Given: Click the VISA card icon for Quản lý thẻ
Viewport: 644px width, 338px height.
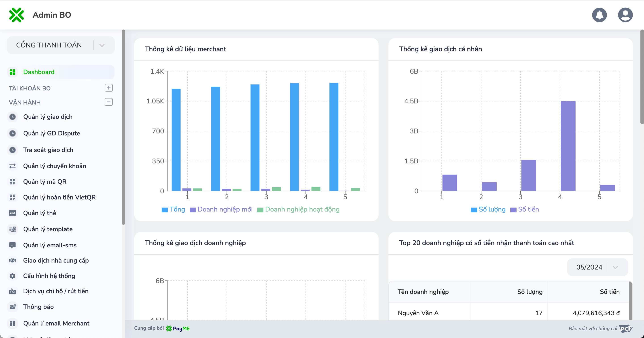Looking at the screenshot, I should (x=13, y=213).
